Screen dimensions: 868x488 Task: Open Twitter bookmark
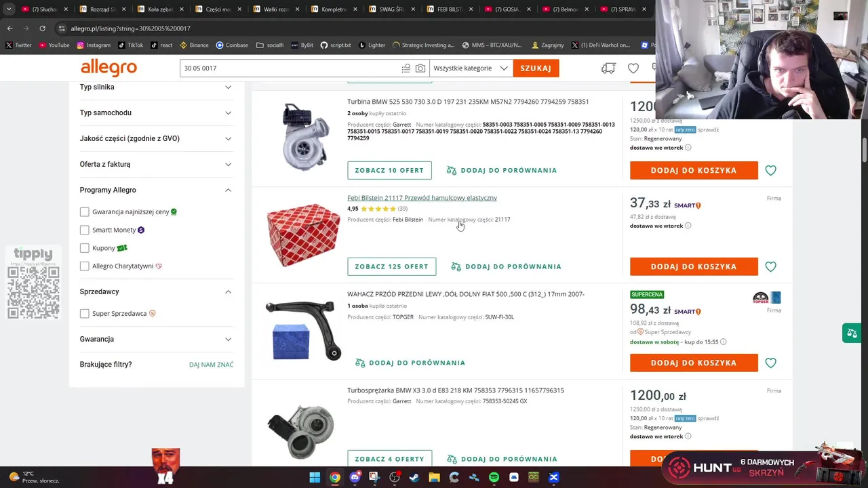[x=18, y=45]
